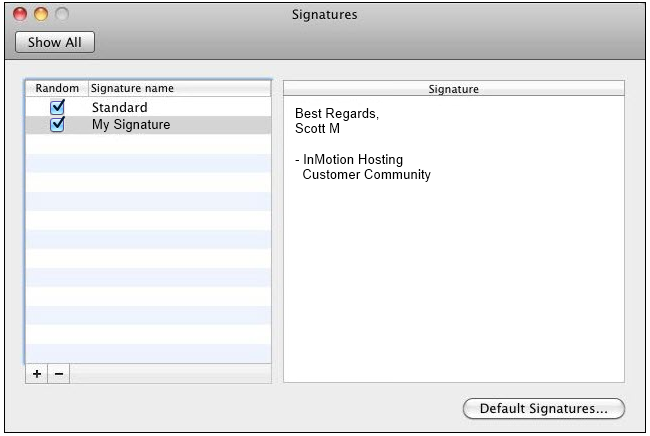
Task: Click the "Customer Community" signature line
Action: (x=366, y=175)
